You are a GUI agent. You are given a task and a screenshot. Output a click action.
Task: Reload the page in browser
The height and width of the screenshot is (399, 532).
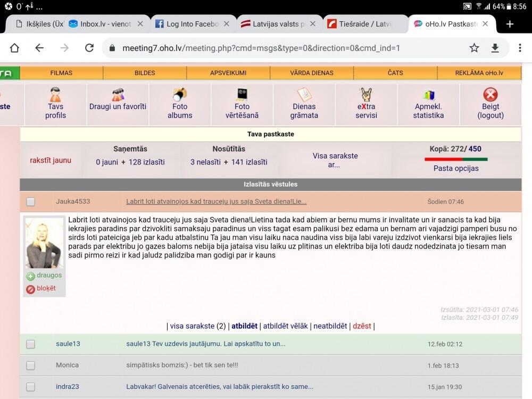coord(89,48)
